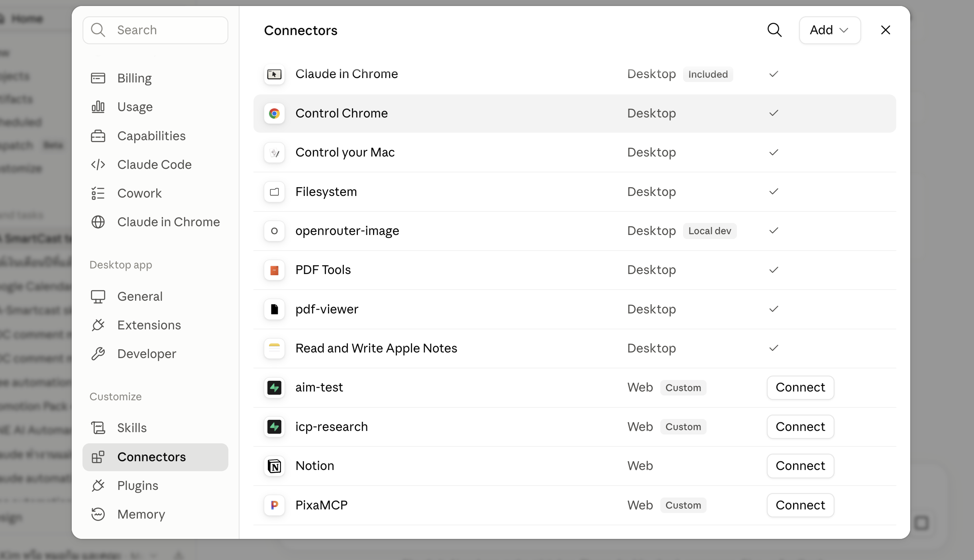Click the Notion logo icon
This screenshot has height=560, width=974.
coord(274,466)
